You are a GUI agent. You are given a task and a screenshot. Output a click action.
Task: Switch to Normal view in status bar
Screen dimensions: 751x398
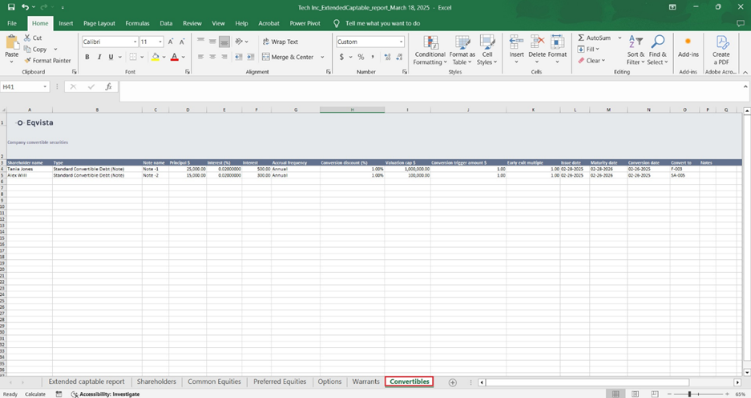point(615,394)
